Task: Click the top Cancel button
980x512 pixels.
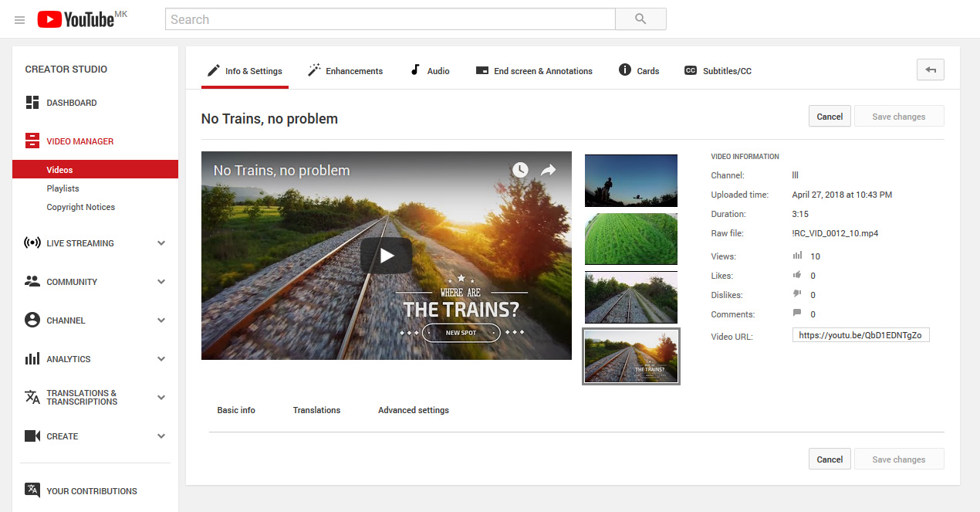Action: pyautogui.click(x=830, y=117)
